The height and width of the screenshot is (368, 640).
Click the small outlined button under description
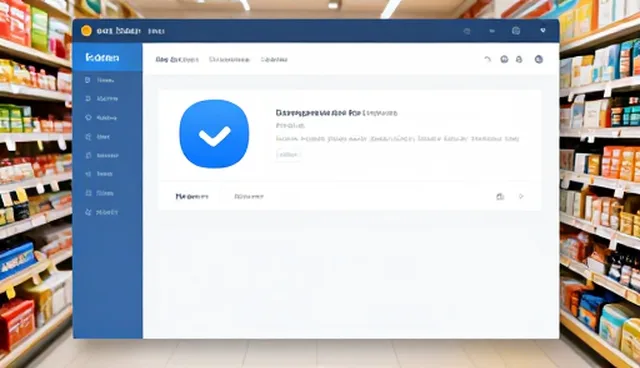click(x=289, y=155)
